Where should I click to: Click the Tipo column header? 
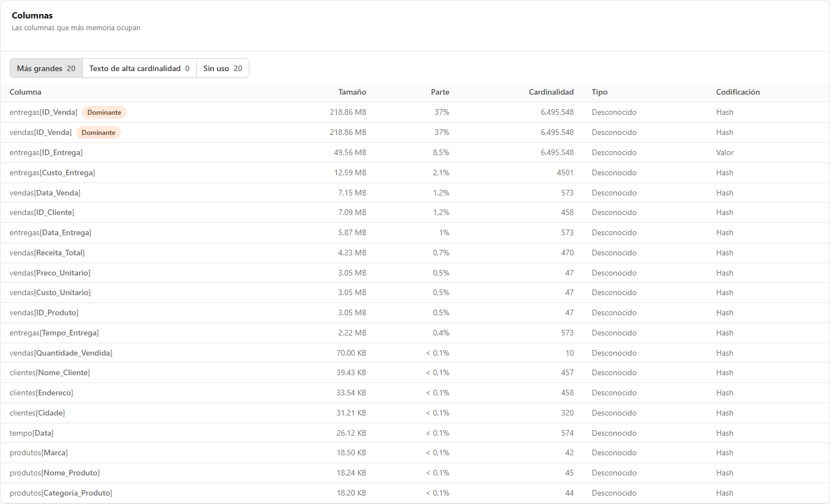point(600,92)
